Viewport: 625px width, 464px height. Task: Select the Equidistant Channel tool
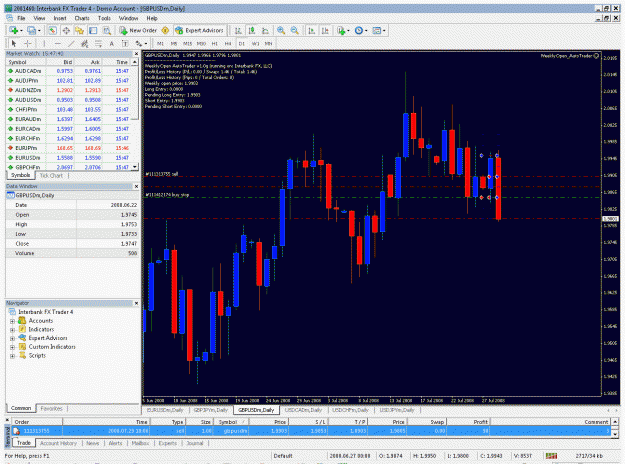point(85,43)
